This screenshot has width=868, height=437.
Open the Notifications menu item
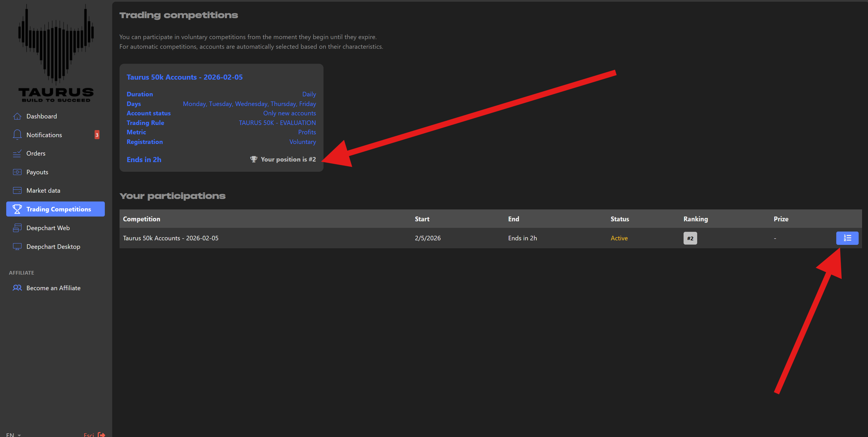[44, 135]
